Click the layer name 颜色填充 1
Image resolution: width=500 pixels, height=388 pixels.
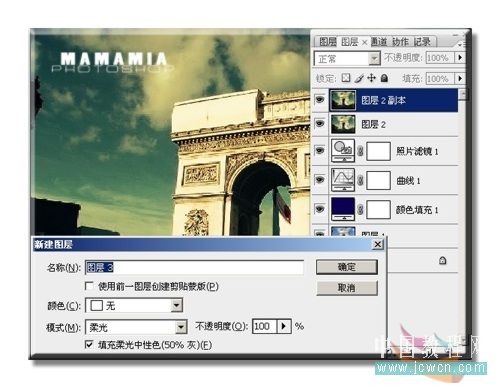(x=417, y=210)
